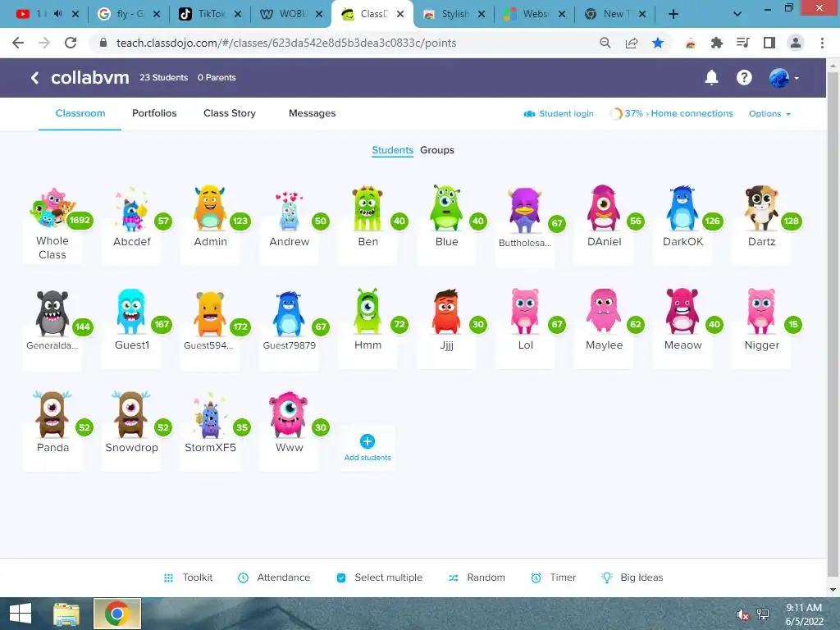The image size is (840, 630).
Task: Select Panda's brown cyclops avatar
Action: 52,414
